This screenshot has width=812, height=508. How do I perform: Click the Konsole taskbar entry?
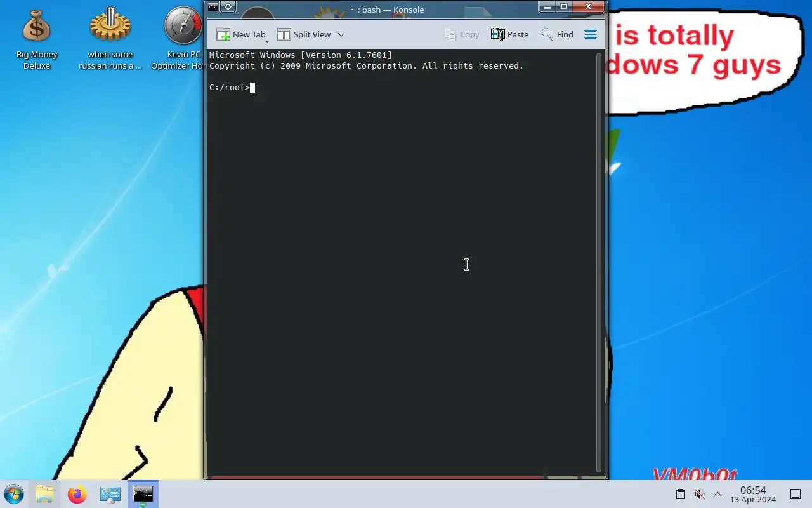click(143, 494)
